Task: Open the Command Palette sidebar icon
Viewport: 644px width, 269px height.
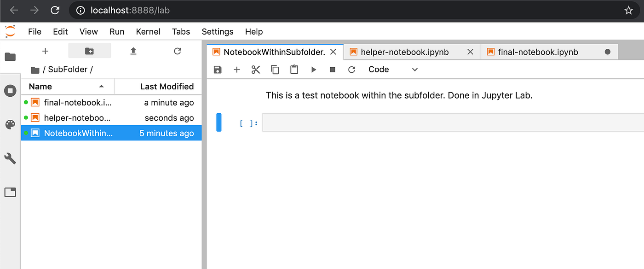Action: [x=10, y=124]
